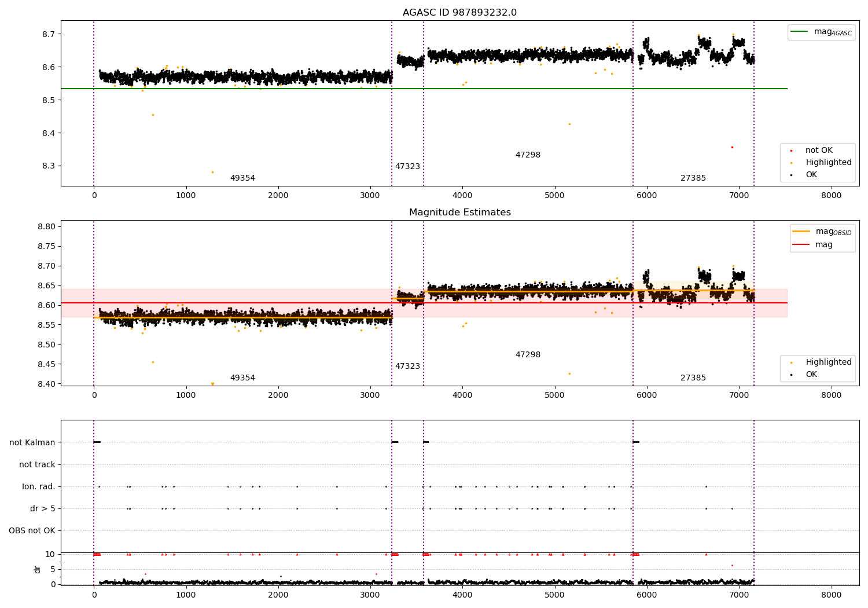The height and width of the screenshot is (608, 868).
Task: Select the mag AGASC legend entry
Action: click(x=821, y=32)
